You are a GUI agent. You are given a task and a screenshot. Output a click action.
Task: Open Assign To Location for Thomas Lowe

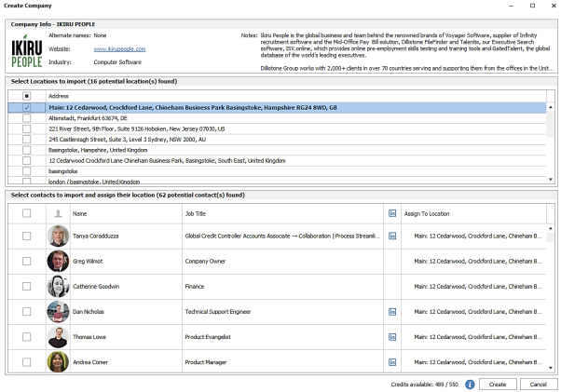tap(473, 337)
